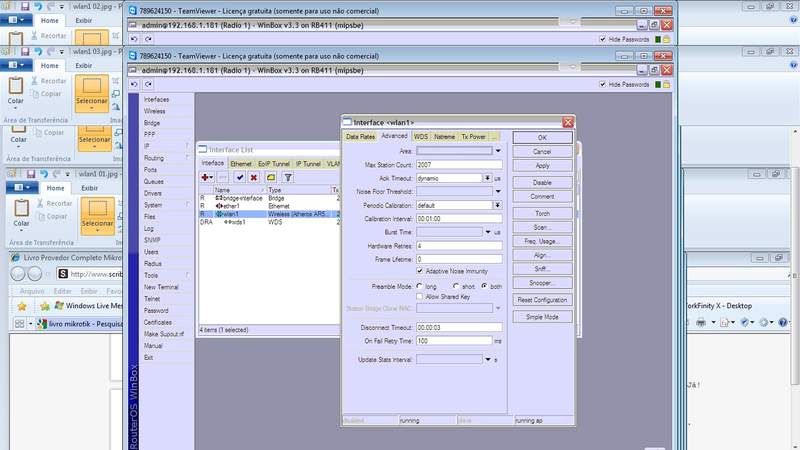
Task: Click the Redo arrow in the WinBox toolbar
Action: click(x=148, y=84)
